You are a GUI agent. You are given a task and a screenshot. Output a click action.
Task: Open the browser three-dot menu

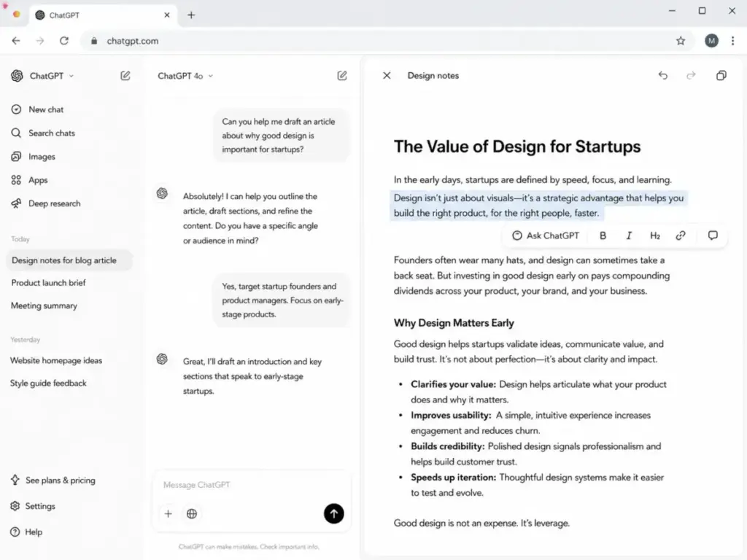(732, 41)
